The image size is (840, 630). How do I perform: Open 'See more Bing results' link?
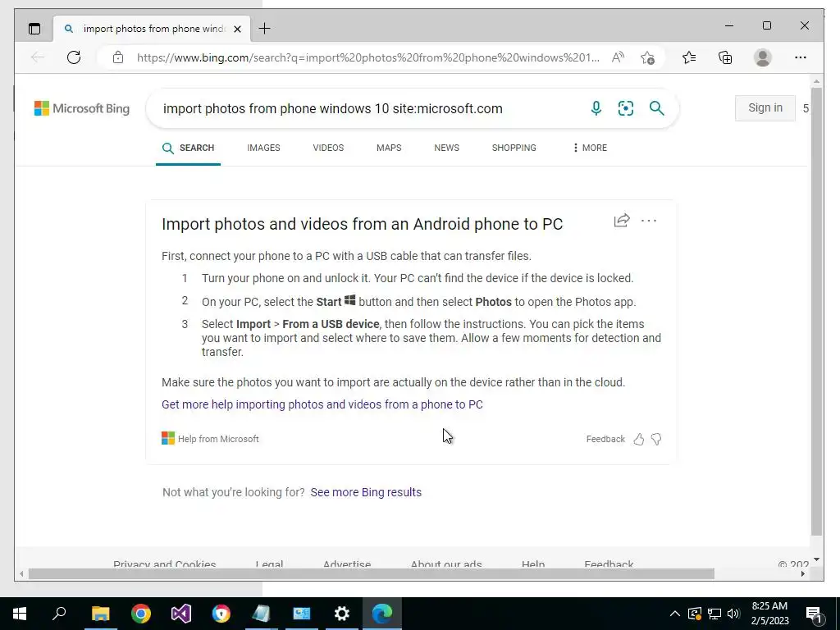pos(366,492)
